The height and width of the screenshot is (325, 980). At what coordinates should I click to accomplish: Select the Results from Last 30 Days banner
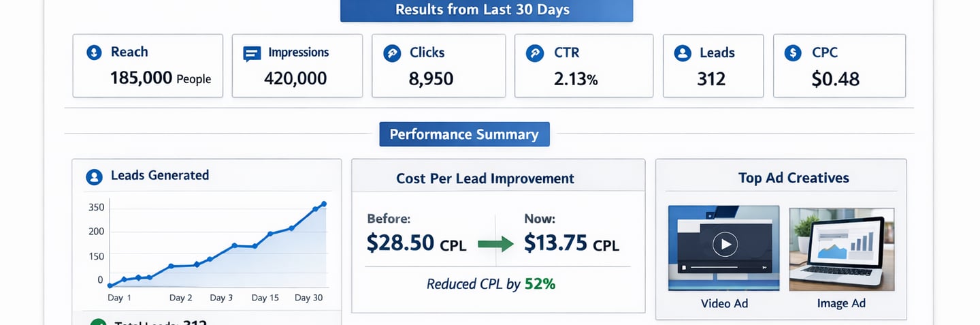(486, 10)
